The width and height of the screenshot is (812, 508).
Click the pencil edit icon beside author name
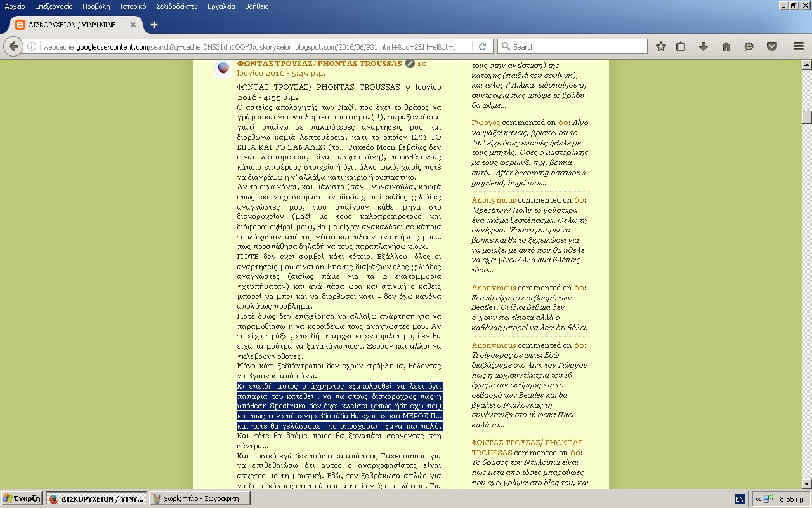(x=410, y=63)
